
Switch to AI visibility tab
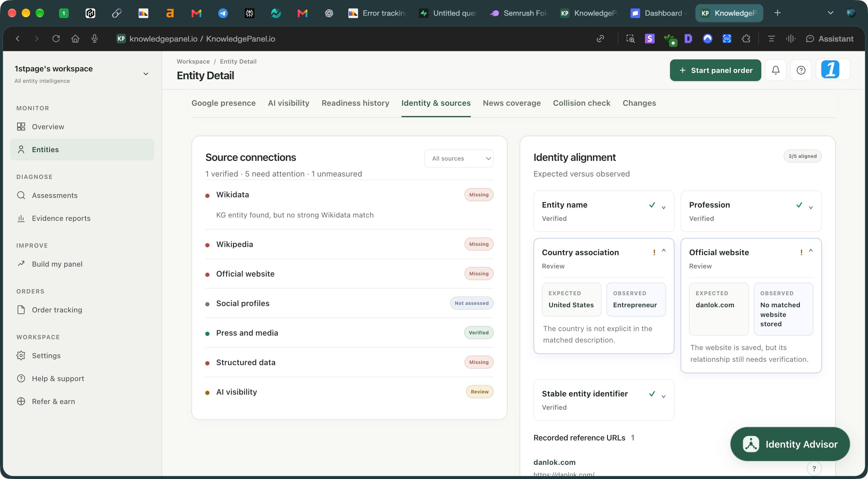(288, 103)
